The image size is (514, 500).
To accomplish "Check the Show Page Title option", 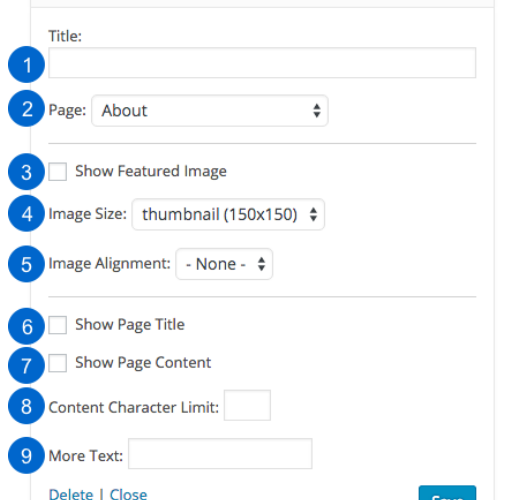I will coord(58,325).
